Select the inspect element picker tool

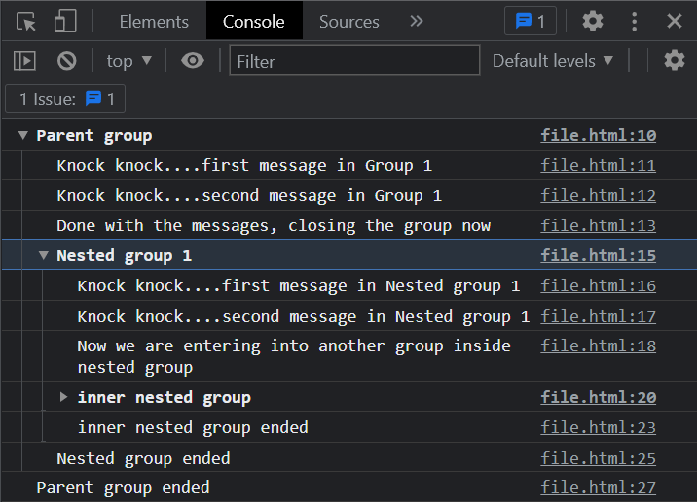click(26, 21)
